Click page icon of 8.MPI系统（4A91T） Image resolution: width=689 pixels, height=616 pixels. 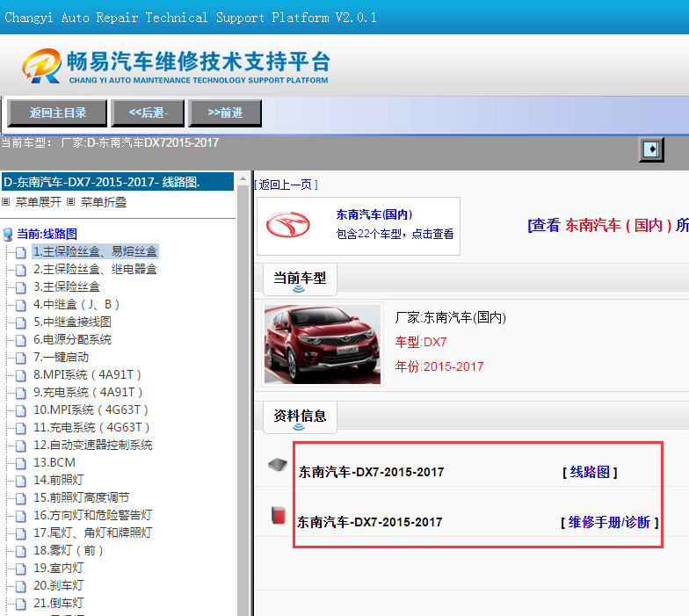pos(21,375)
